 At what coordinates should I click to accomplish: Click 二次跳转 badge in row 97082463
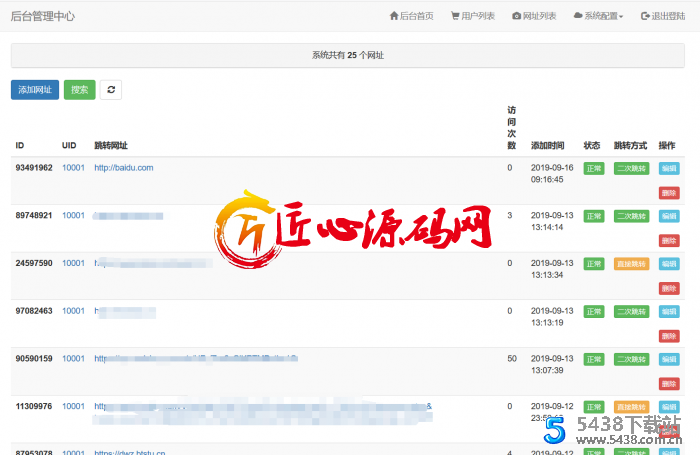[x=631, y=312]
